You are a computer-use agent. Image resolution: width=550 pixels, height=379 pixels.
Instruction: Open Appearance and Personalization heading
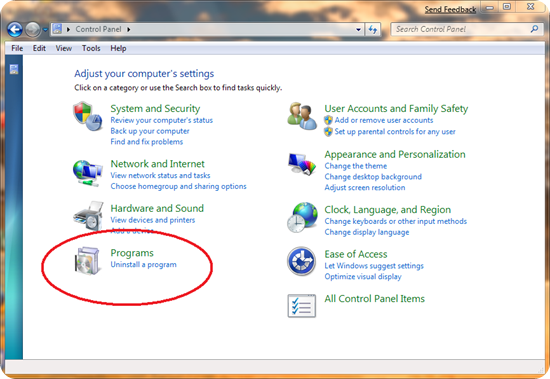395,154
